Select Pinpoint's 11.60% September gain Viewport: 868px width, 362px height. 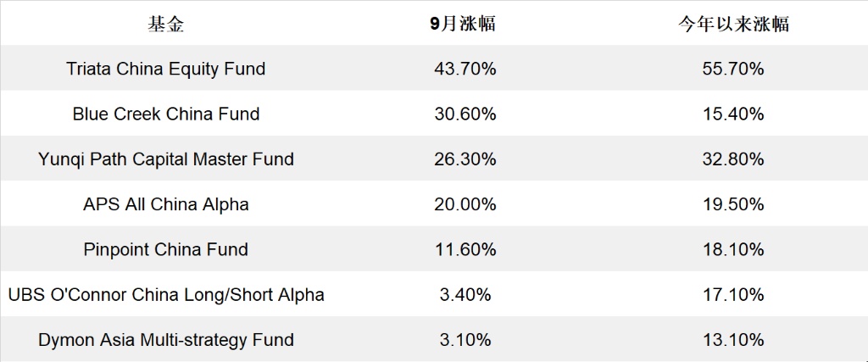click(x=465, y=249)
